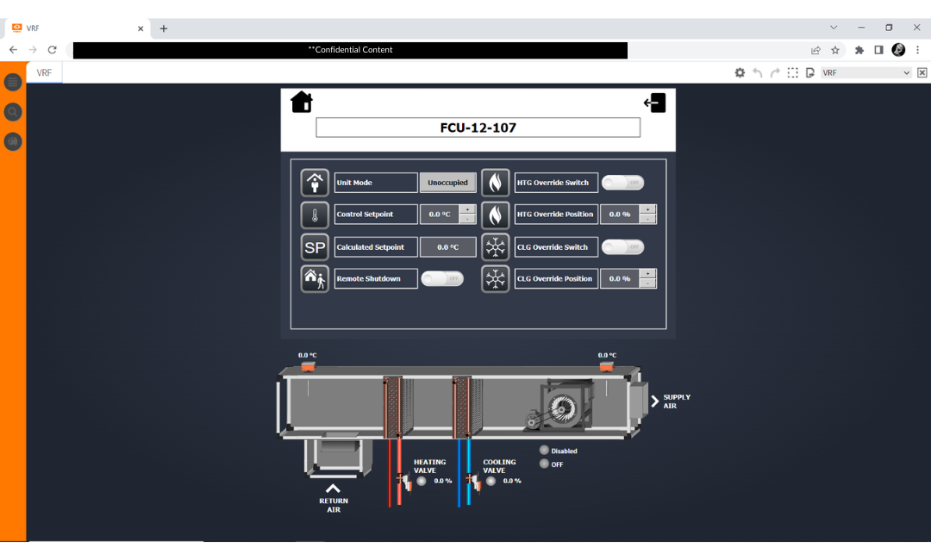Decrease HTG Override Position with the minus stepper
This screenshot has width=931, height=560.
click(647, 220)
